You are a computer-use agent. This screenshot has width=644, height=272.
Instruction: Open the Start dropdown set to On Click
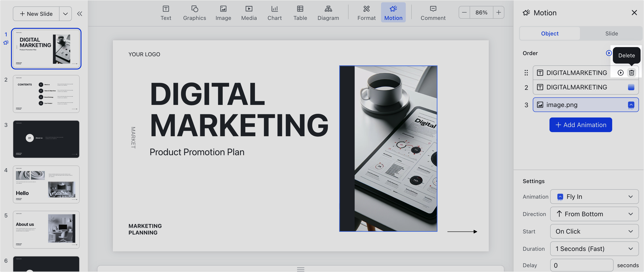point(595,231)
